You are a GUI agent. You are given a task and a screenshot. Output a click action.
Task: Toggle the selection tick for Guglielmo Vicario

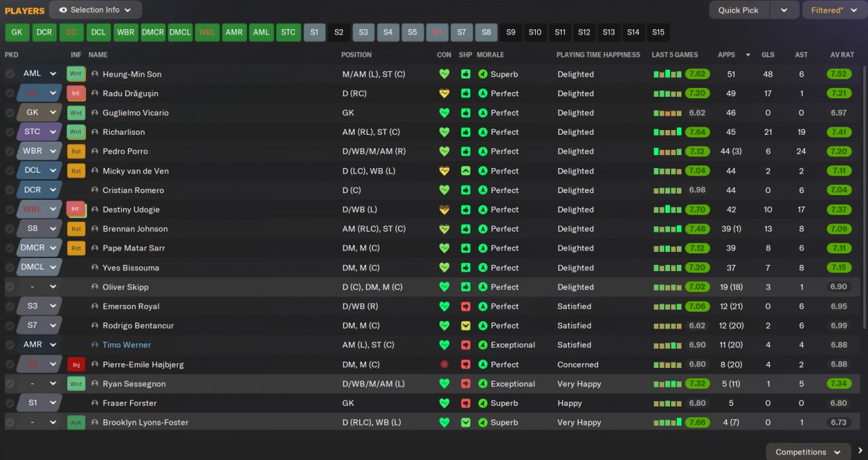[9, 112]
